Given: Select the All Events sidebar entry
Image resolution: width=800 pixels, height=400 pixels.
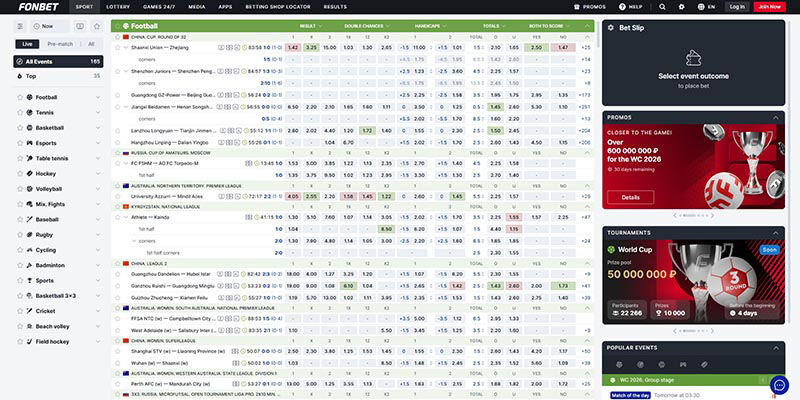Looking at the screenshot, I should click(58, 62).
